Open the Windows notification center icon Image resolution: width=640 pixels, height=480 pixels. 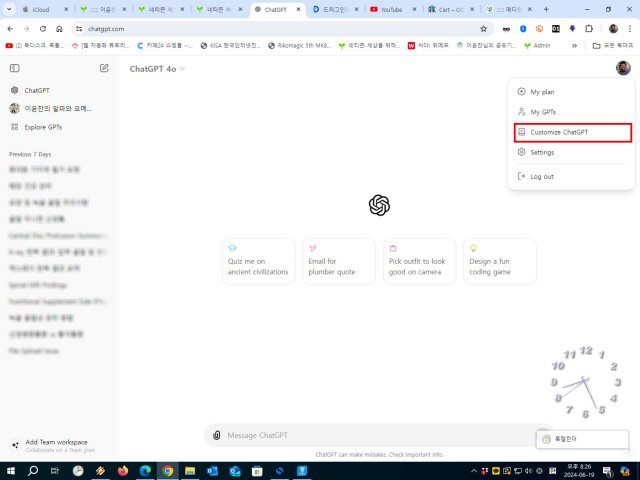tap(607, 471)
